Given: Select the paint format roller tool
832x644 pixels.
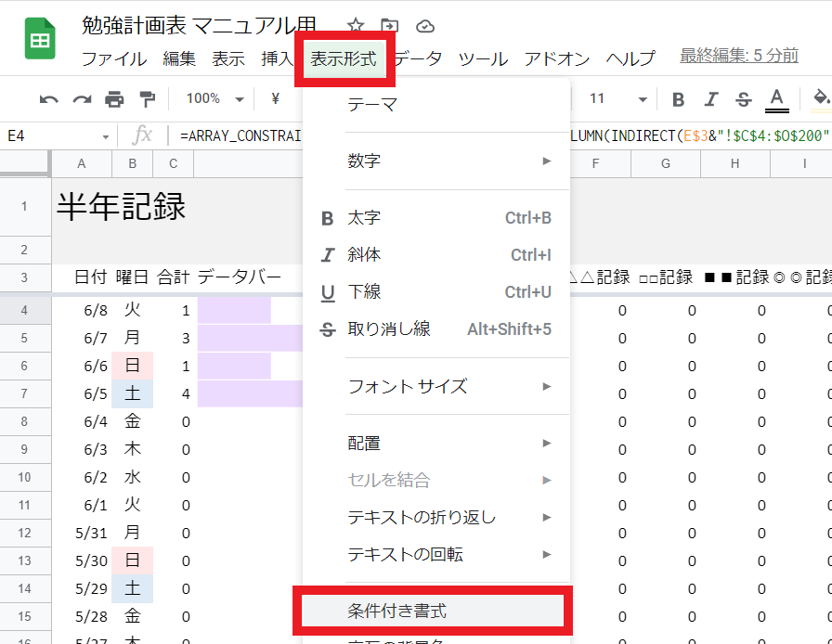Looking at the screenshot, I should (147, 99).
